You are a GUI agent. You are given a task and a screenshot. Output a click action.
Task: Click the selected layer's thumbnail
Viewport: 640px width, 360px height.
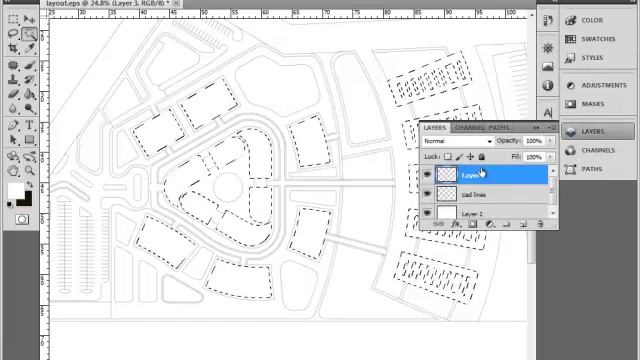point(447,175)
